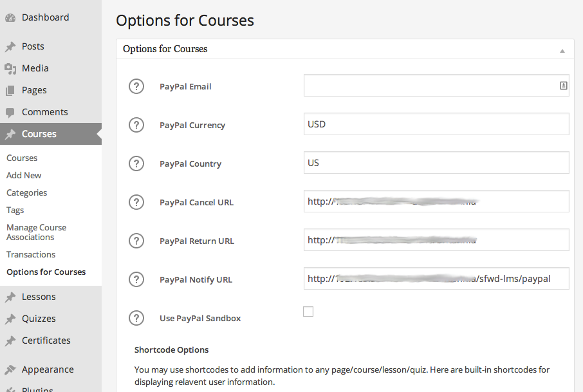The image size is (583, 392).
Task: Go to the Quizzes menu
Action: [x=39, y=319]
